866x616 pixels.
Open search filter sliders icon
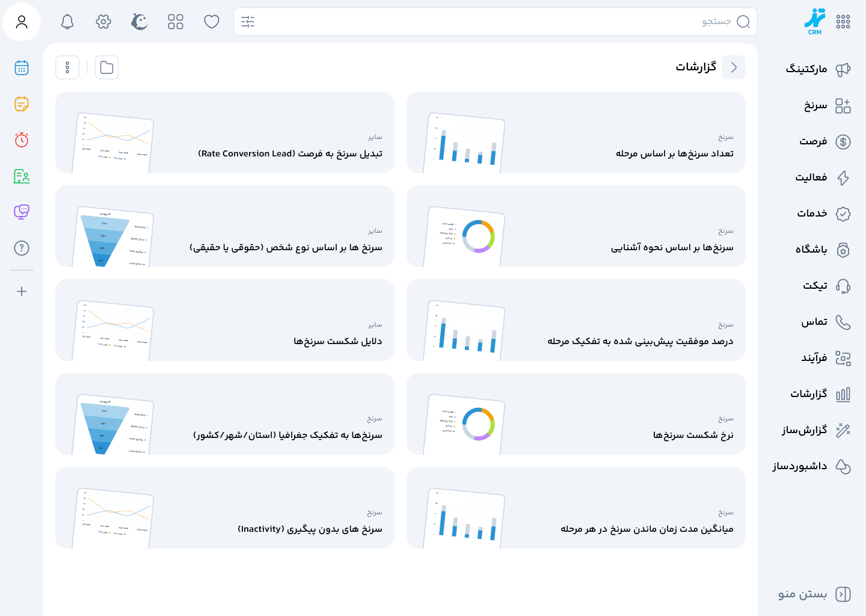click(248, 22)
